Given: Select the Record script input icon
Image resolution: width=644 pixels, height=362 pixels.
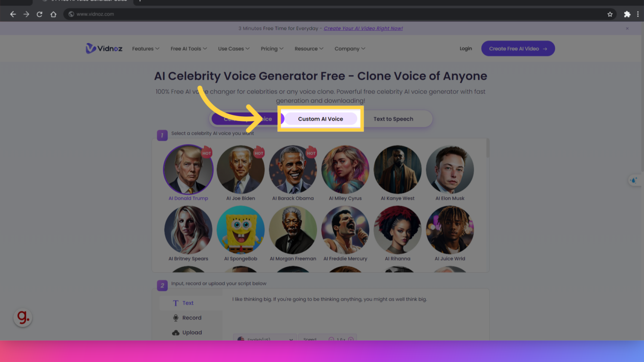Looking at the screenshot, I should [x=187, y=317].
